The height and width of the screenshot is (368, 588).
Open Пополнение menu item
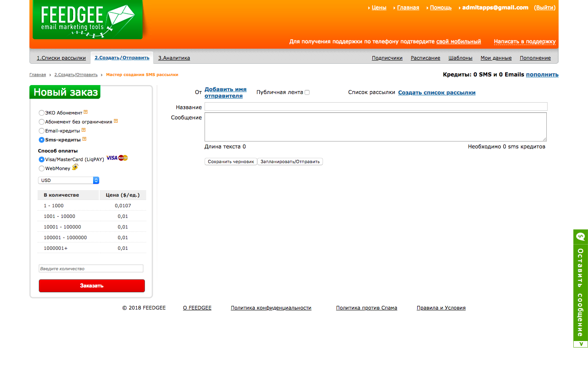(535, 58)
